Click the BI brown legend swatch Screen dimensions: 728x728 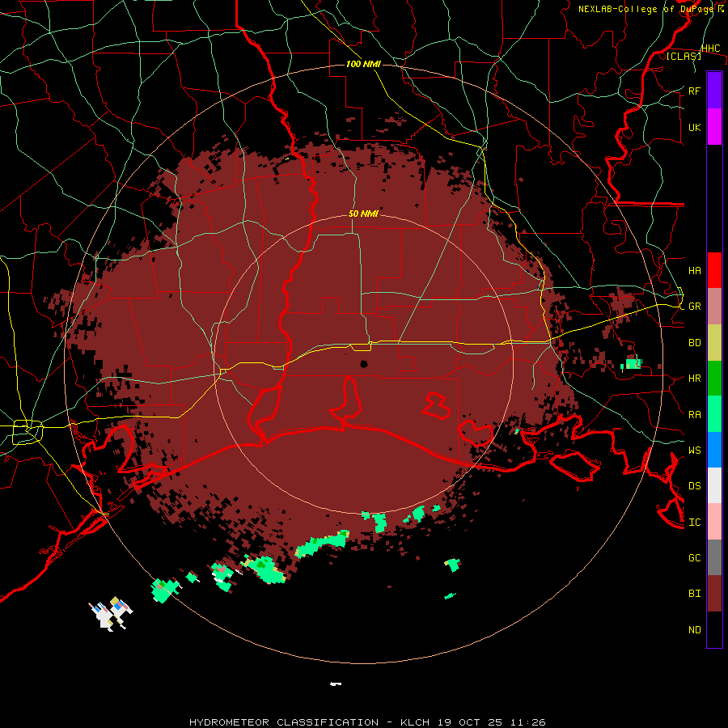pos(714,594)
